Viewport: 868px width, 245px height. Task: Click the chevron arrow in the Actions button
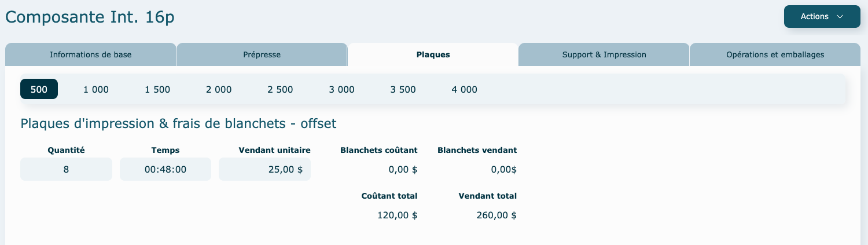click(840, 17)
